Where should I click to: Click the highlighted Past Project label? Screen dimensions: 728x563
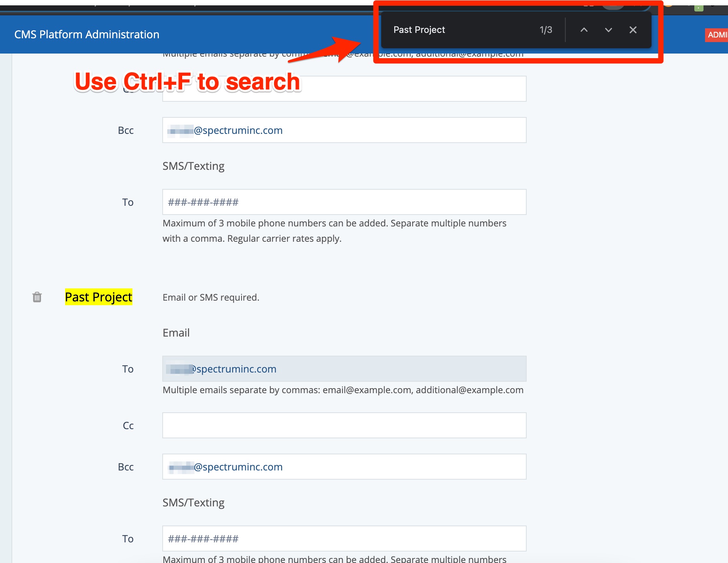point(98,297)
